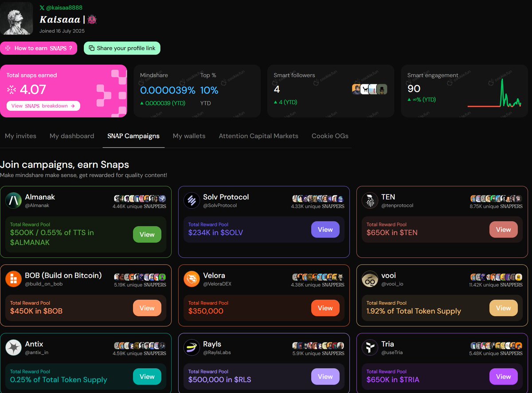The height and width of the screenshot is (393, 532).
Task: Click the Rayls campaign logo
Action: coord(192,348)
